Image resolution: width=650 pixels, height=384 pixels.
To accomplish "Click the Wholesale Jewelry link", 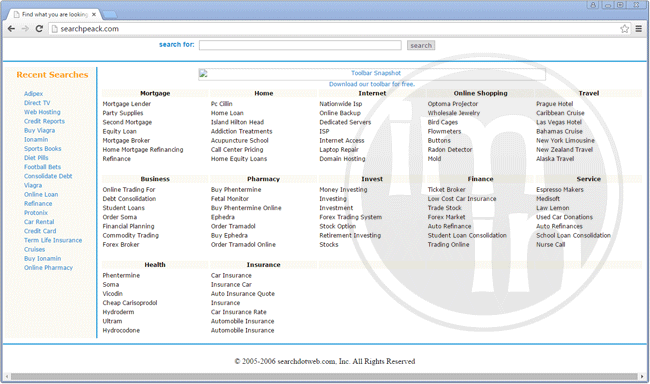I will 454,113.
